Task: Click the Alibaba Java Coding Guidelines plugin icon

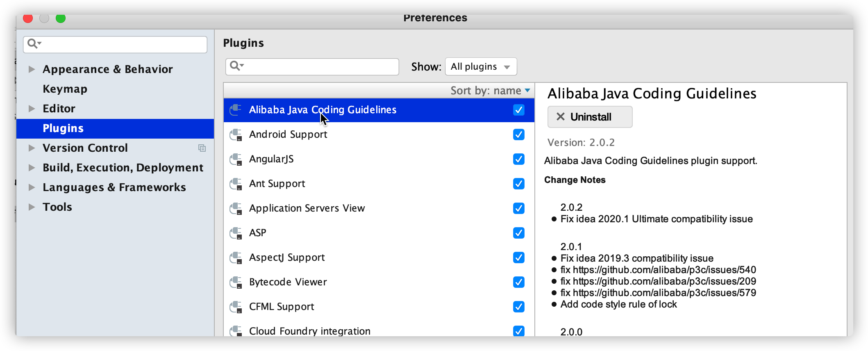Action: [x=236, y=110]
